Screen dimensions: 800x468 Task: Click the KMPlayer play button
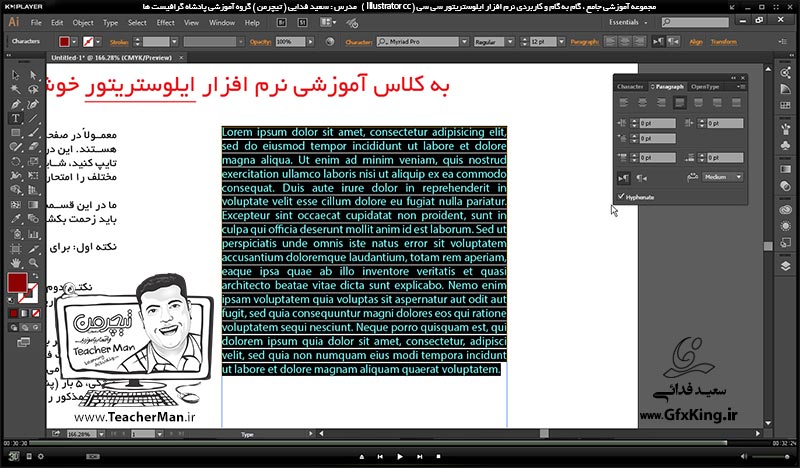pyautogui.click(x=399, y=457)
